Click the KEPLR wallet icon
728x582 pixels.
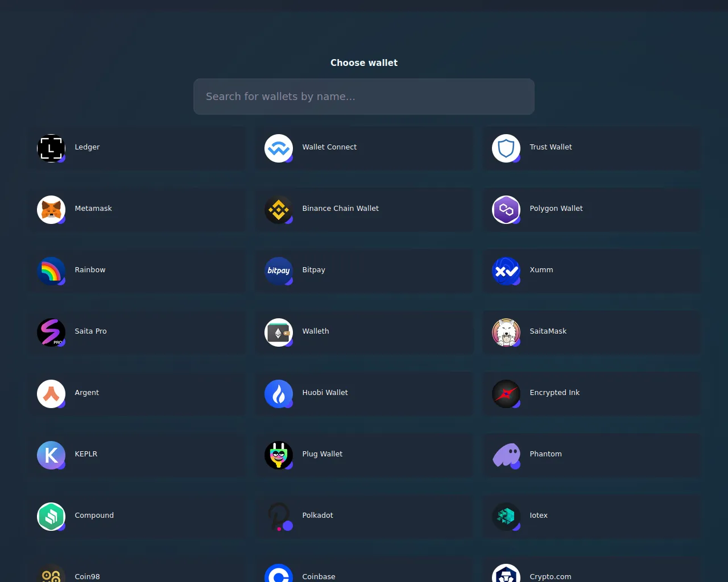(51, 455)
